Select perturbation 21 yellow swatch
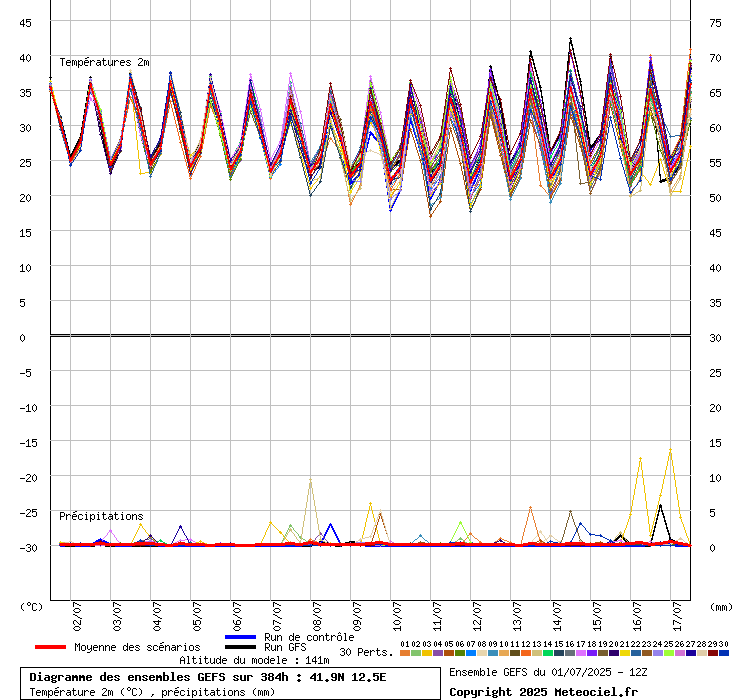This screenshot has width=740, height=700. click(x=625, y=653)
